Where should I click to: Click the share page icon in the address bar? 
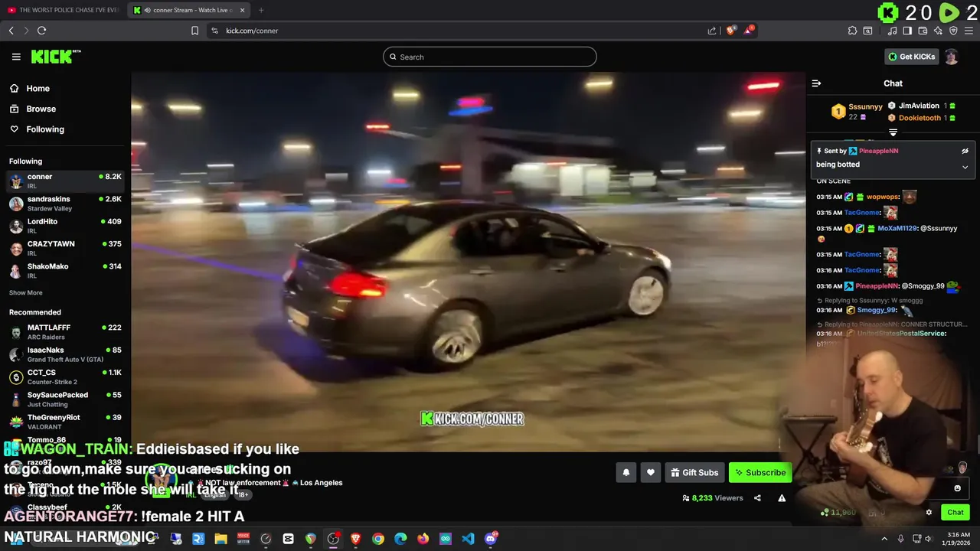click(x=712, y=31)
